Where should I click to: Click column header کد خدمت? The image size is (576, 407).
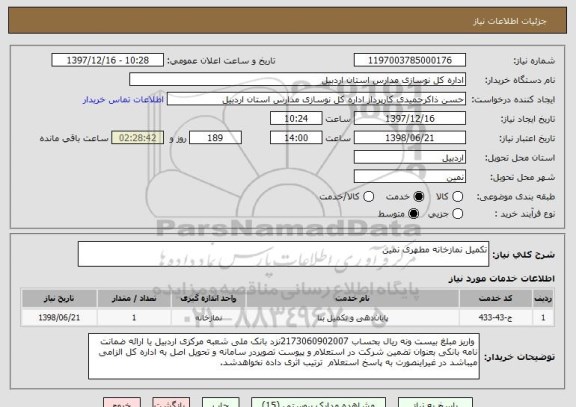coord(495,298)
